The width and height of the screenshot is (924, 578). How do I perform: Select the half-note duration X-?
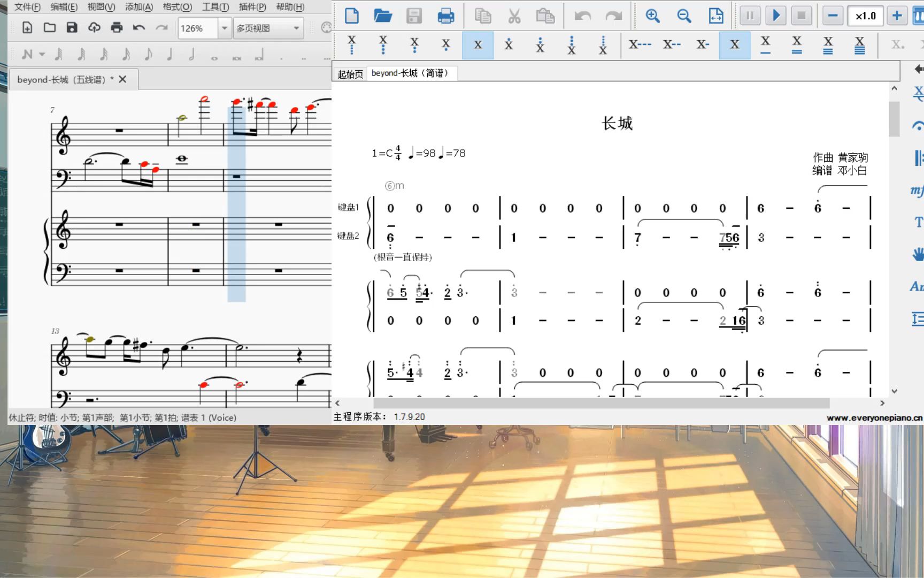703,45
